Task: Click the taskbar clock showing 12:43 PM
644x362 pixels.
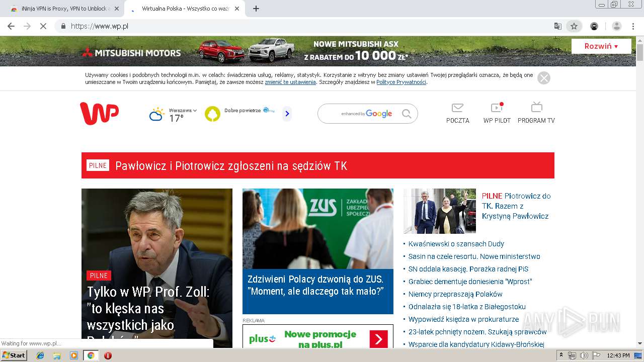Action: tap(618, 355)
